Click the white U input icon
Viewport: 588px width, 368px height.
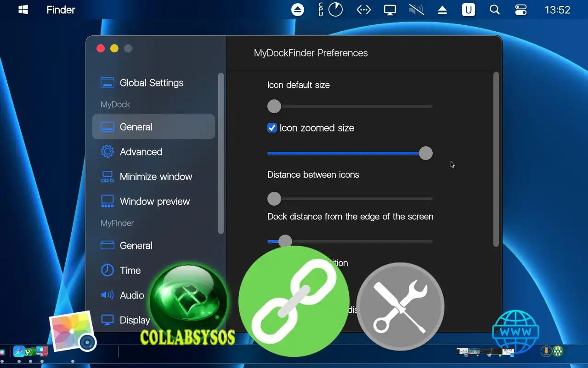point(469,10)
